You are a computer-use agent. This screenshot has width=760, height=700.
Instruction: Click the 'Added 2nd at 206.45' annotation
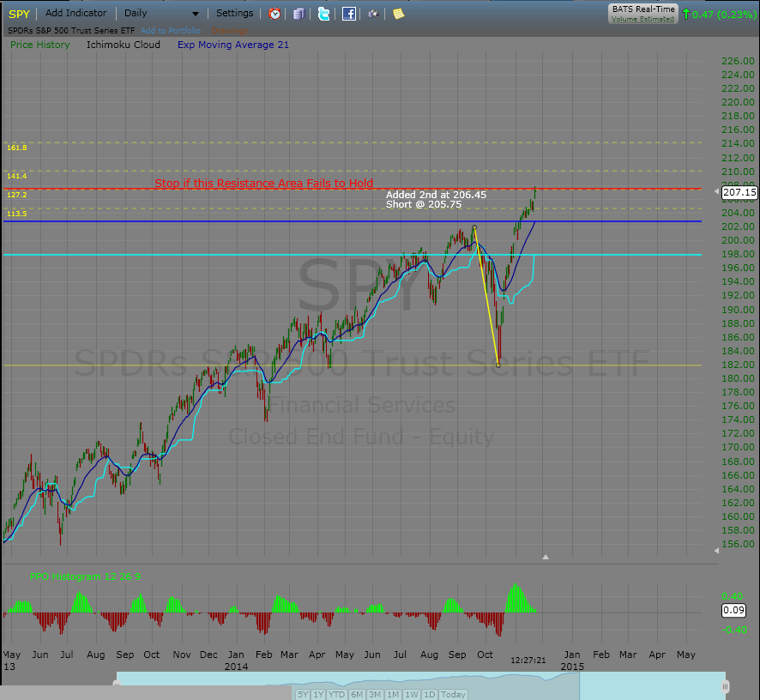(x=436, y=195)
